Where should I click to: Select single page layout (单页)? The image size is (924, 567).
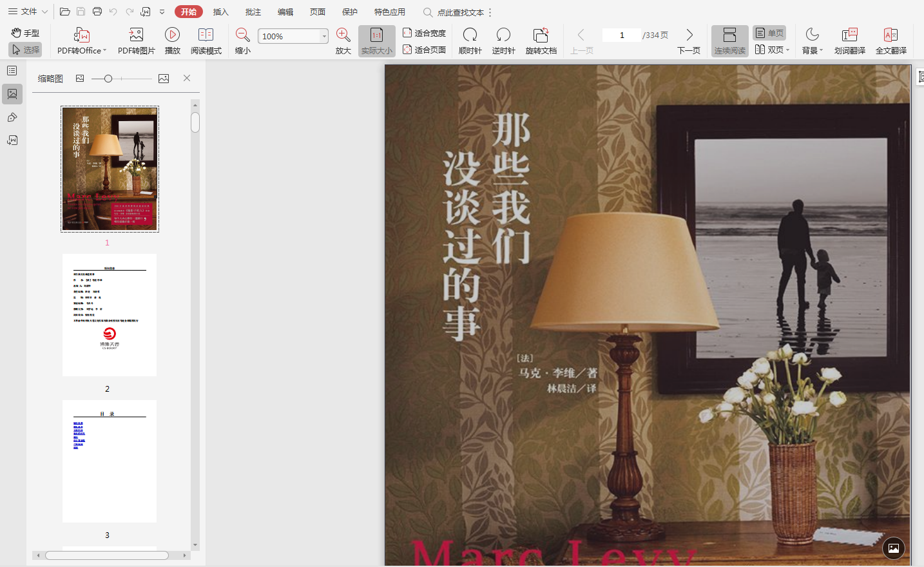[x=769, y=33]
